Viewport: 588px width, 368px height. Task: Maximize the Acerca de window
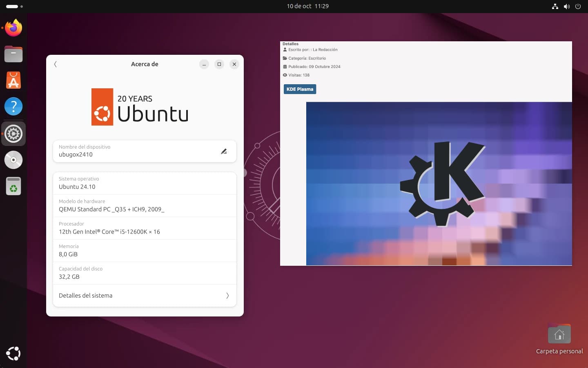click(x=219, y=64)
